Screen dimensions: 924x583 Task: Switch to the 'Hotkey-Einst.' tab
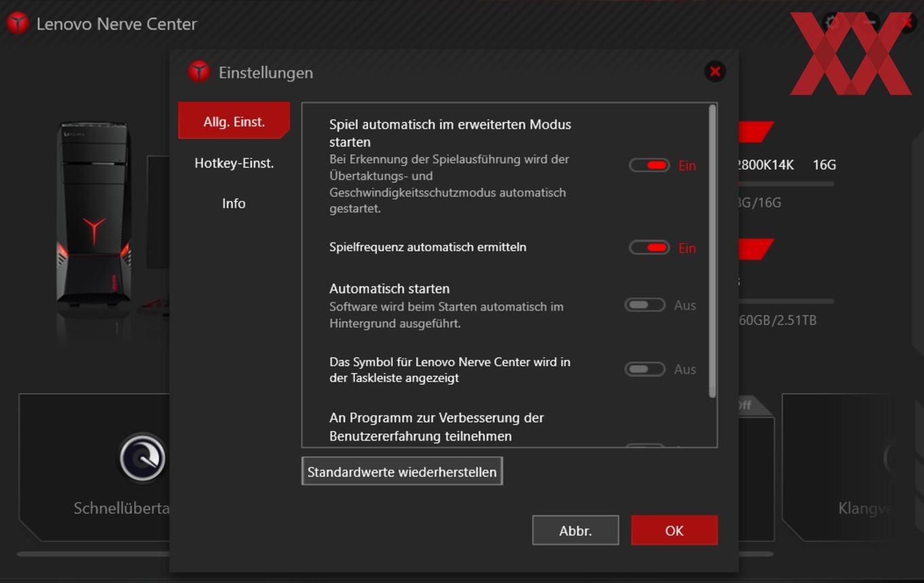tap(234, 163)
